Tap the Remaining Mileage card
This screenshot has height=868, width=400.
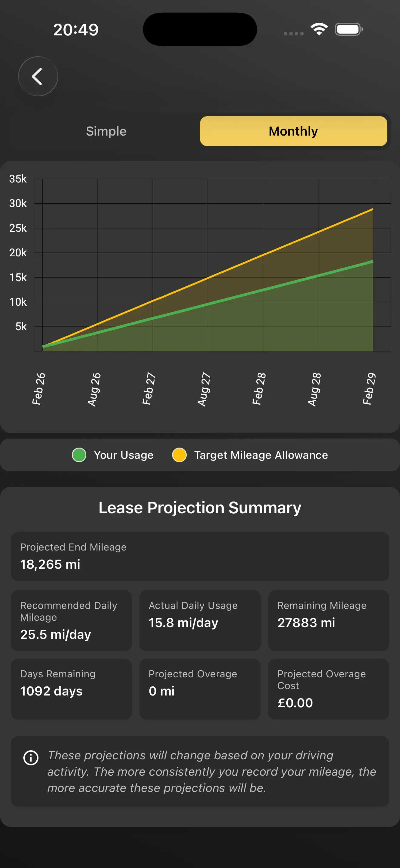(328, 620)
